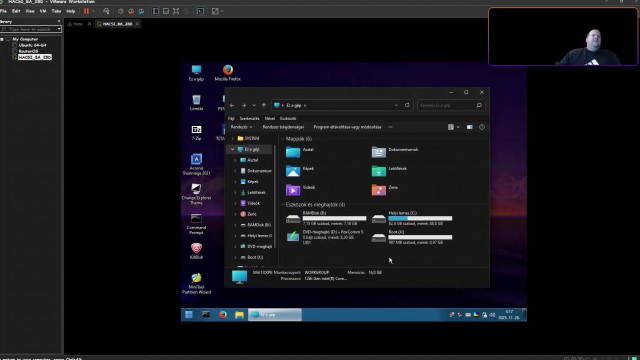Image resolution: width=640 pixels, height=360 pixels.
Task: Open the File menu in VMware
Action: point(4,11)
